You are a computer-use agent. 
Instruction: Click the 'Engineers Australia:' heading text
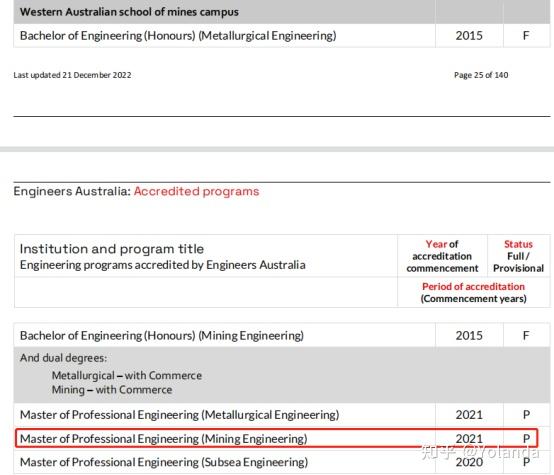tap(72, 191)
